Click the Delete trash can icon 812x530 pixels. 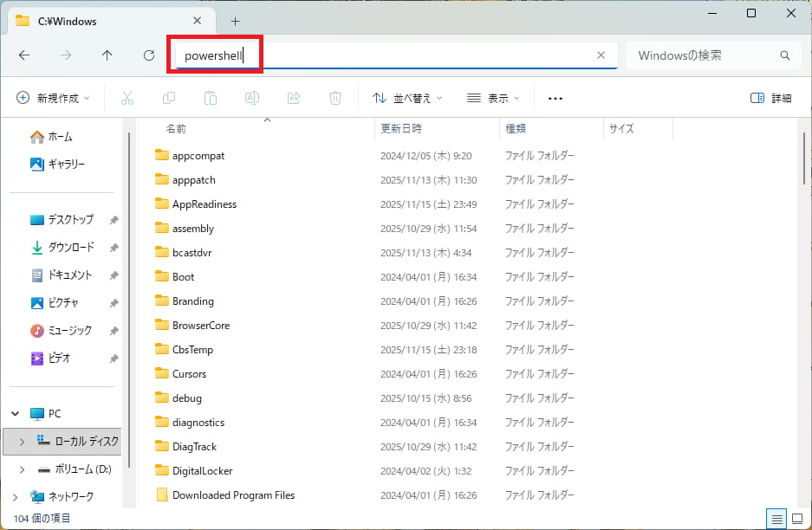tap(335, 98)
